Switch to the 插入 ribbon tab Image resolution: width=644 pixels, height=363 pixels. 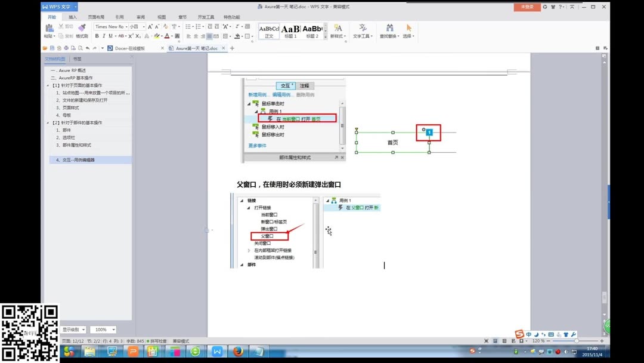pyautogui.click(x=72, y=17)
